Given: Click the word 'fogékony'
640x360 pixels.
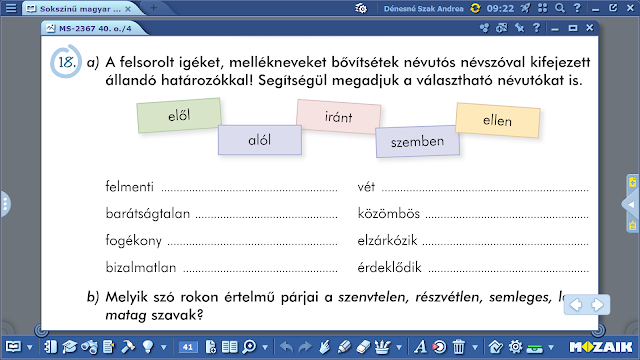Looking at the screenshot, I should pyautogui.click(x=133, y=240).
